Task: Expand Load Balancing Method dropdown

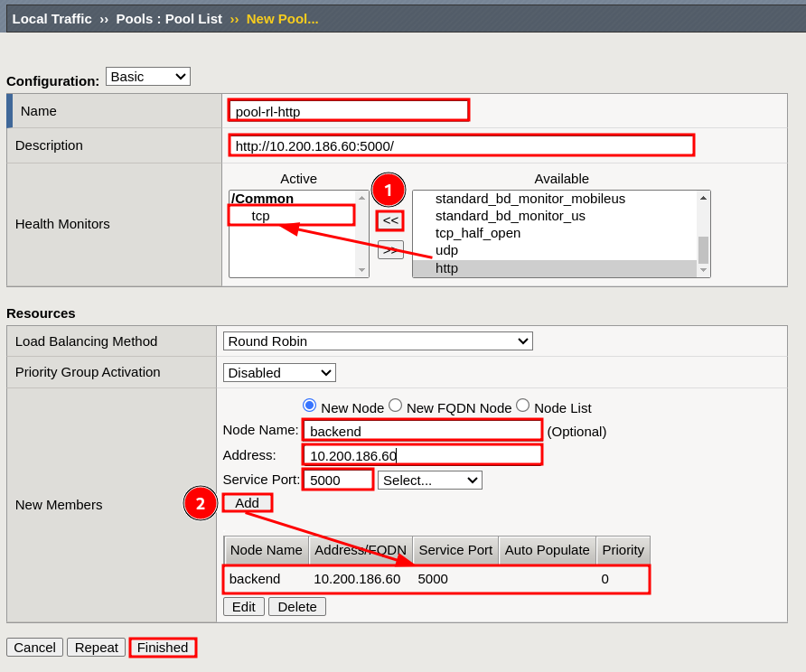Action: (x=378, y=341)
